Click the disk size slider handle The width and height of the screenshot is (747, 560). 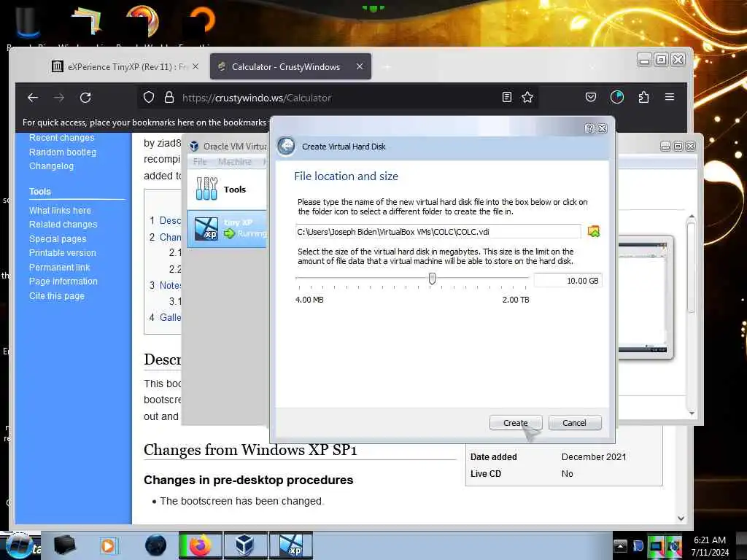[x=432, y=279]
